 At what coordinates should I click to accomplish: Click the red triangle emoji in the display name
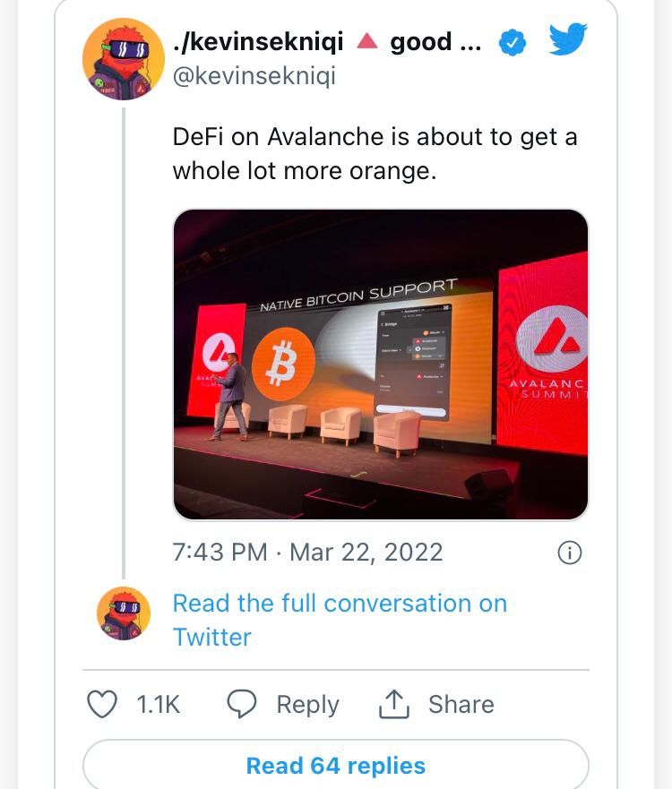click(x=366, y=41)
